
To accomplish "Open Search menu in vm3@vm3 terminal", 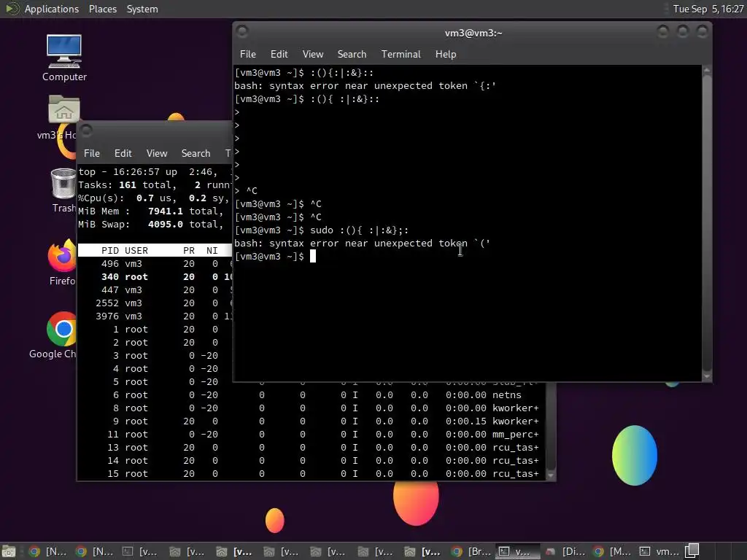I will [x=352, y=54].
